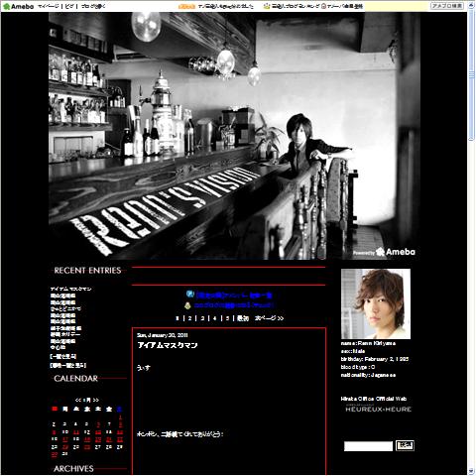
Task: Click the Ameblo search button at top right
Action: click(x=447, y=6)
